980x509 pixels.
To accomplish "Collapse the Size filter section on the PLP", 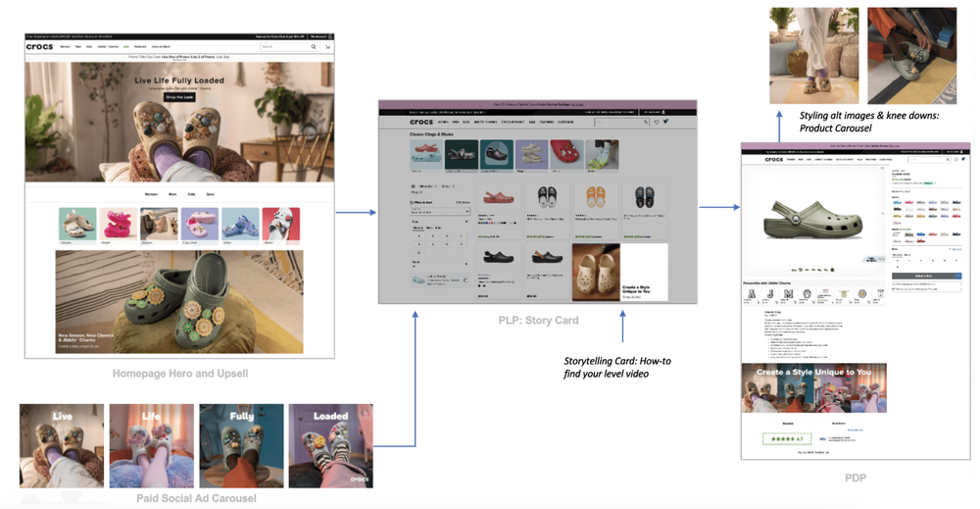I will point(466,222).
